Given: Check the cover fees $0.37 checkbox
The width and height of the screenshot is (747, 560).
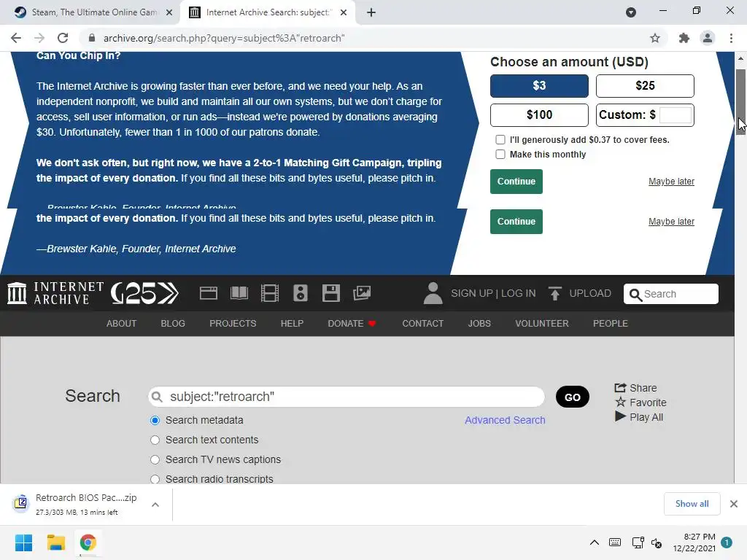Looking at the screenshot, I should click(x=500, y=139).
